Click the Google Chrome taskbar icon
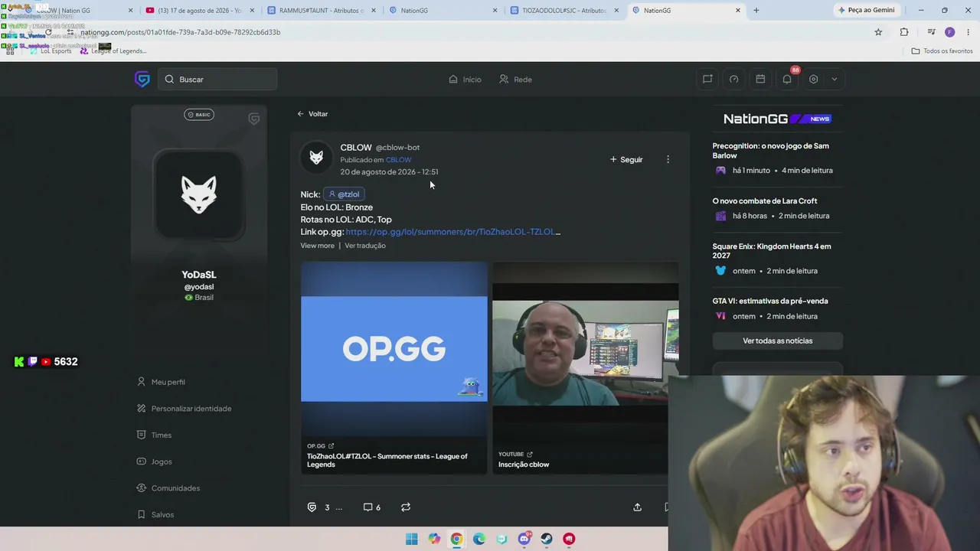The width and height of the screenshot is (980, 551). pyautogui.click(x=456, y=539)
